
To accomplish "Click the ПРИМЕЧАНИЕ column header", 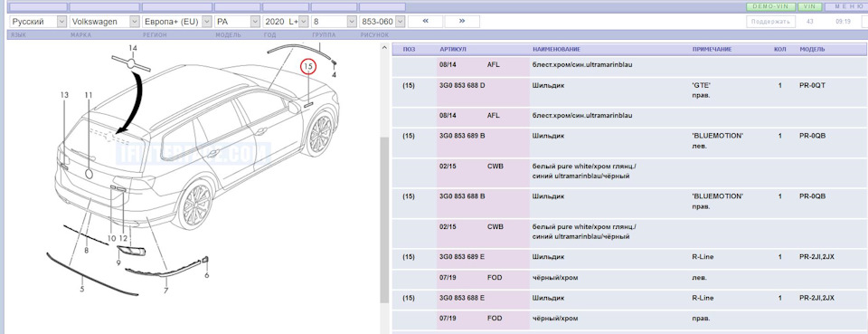I will coord(712,49).
